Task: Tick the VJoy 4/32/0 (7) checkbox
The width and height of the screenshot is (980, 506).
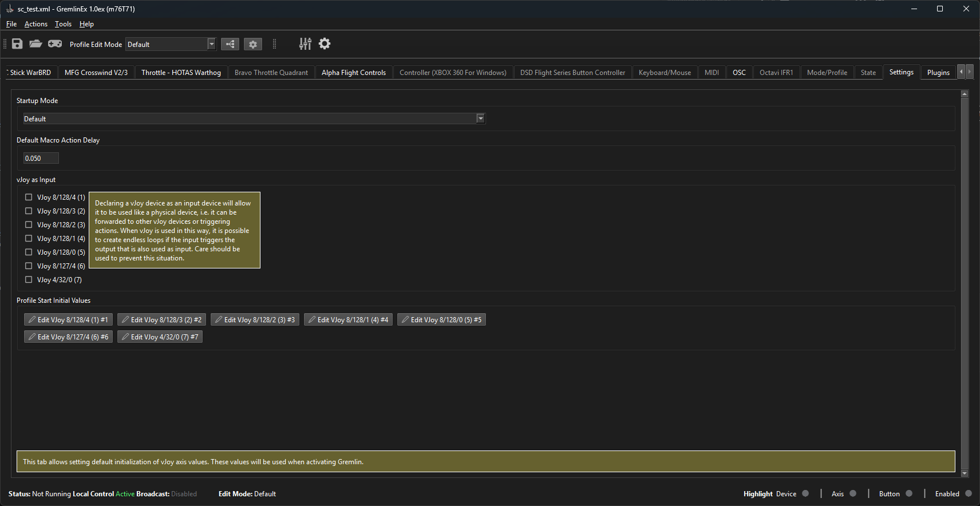Action: [29, 279]
